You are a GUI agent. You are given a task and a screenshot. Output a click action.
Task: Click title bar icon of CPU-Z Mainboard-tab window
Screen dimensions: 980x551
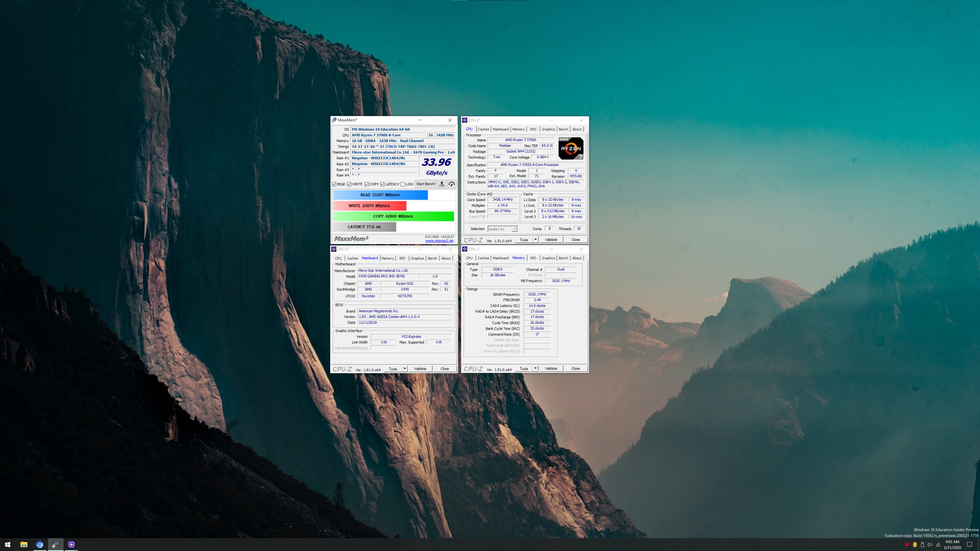tap(334, 249)
